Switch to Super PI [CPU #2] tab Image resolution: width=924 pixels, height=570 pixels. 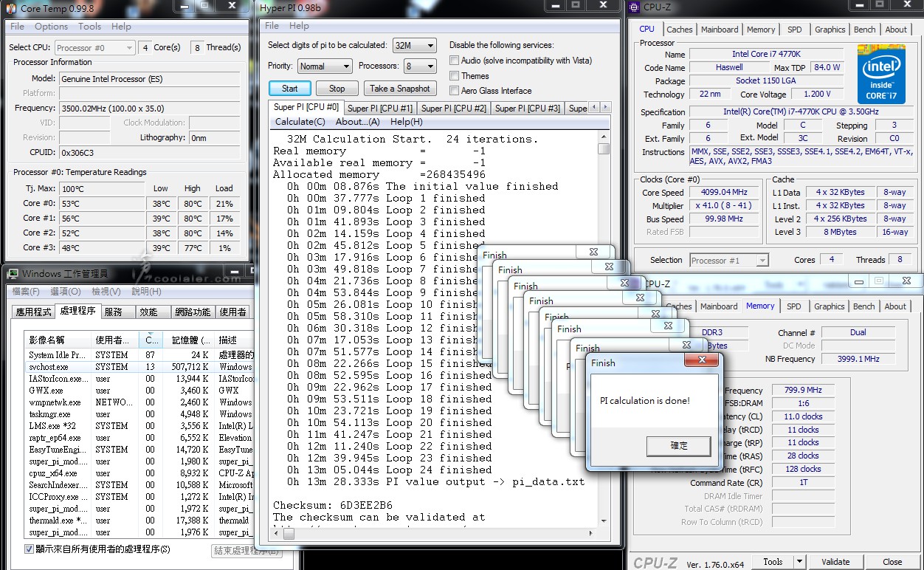454,109
